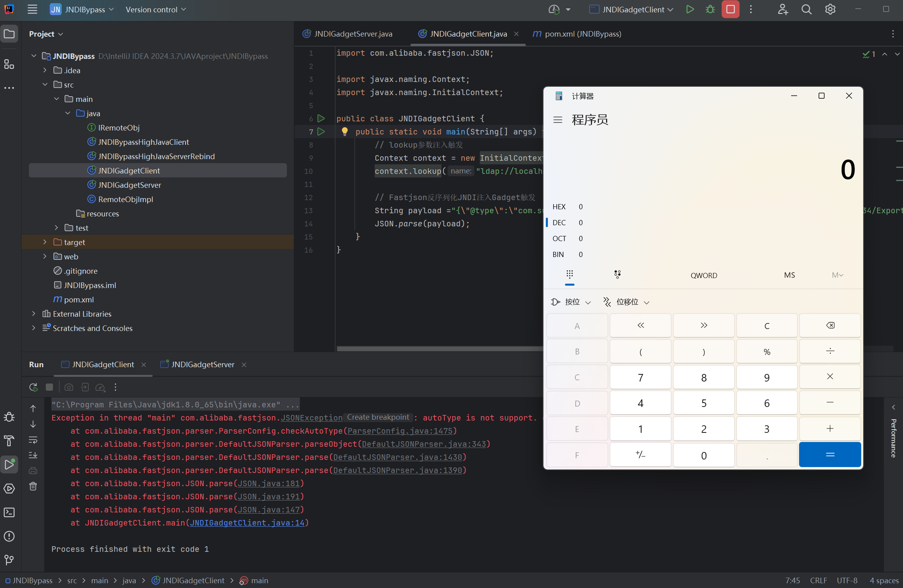
Task: Click the soft-wrap icon in Run console
Action: click(x=33, y=440)
